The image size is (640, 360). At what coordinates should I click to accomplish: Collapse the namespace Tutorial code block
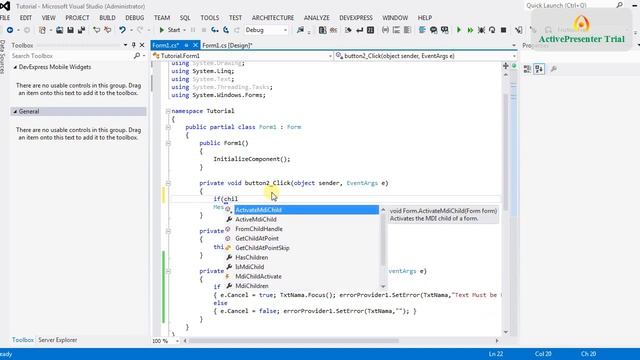click(x=168, y=111)
